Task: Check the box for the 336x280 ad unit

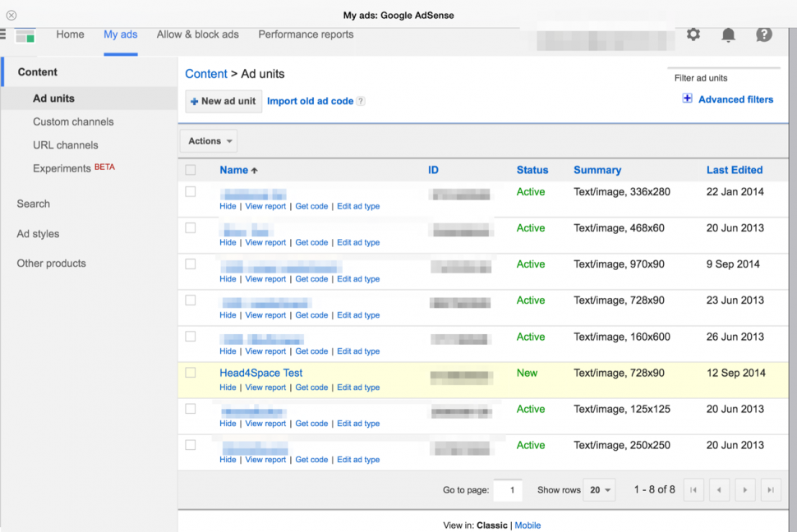Action: click(x=191, y=191)
